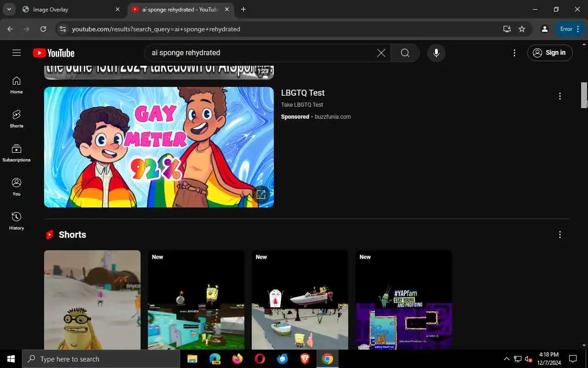Open a new browser tab
This screenshot has height=368, width=588.
coord(243,9)
